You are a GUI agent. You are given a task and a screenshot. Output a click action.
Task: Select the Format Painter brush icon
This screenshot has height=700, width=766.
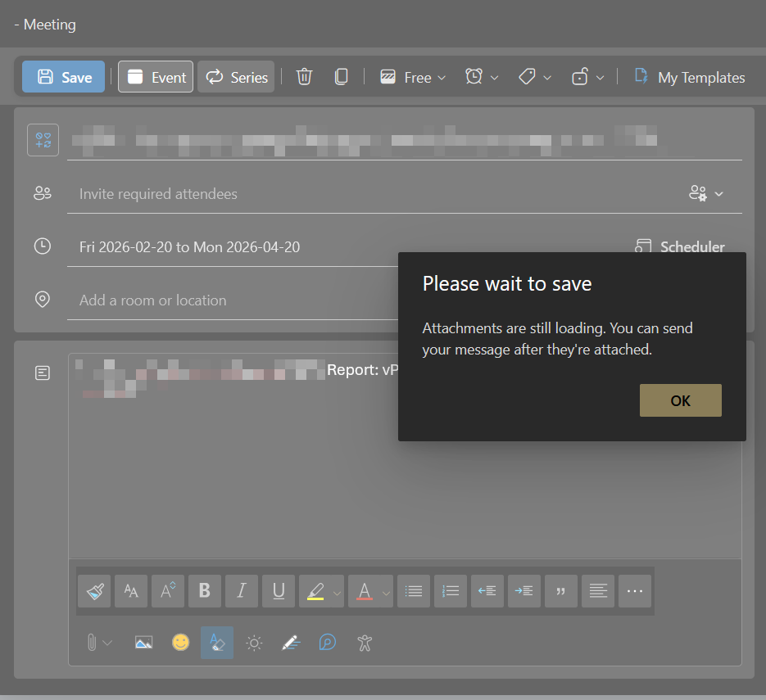[94, 590]
